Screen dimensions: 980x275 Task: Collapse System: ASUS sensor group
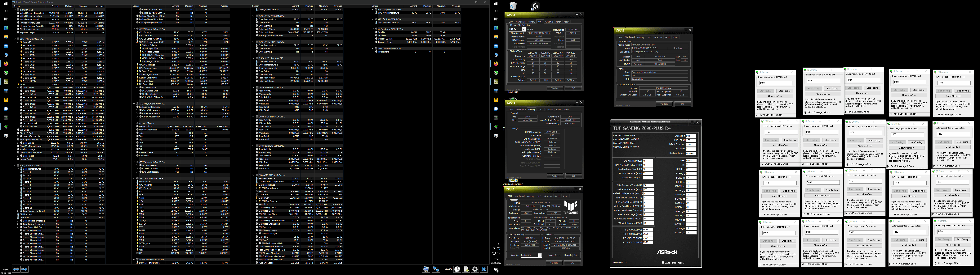coord(15,10)
